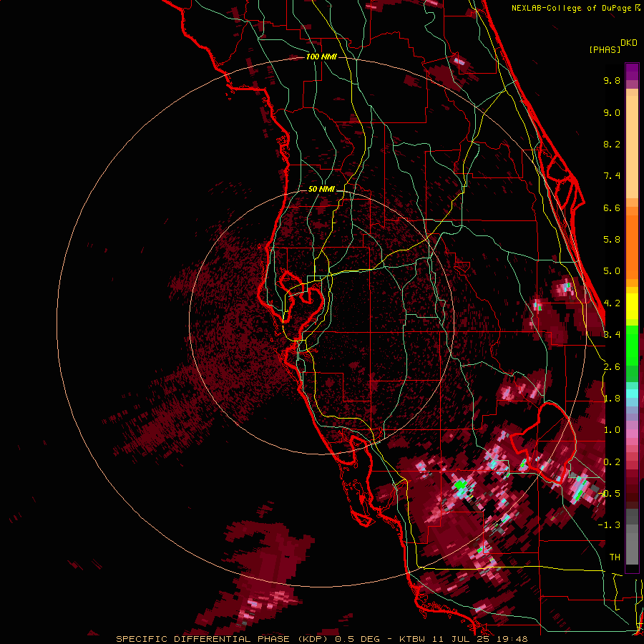Viewport: 644px width, 644px height.
Task: Select the 8.2 value on the legend
Action: (x=612, y=145)
